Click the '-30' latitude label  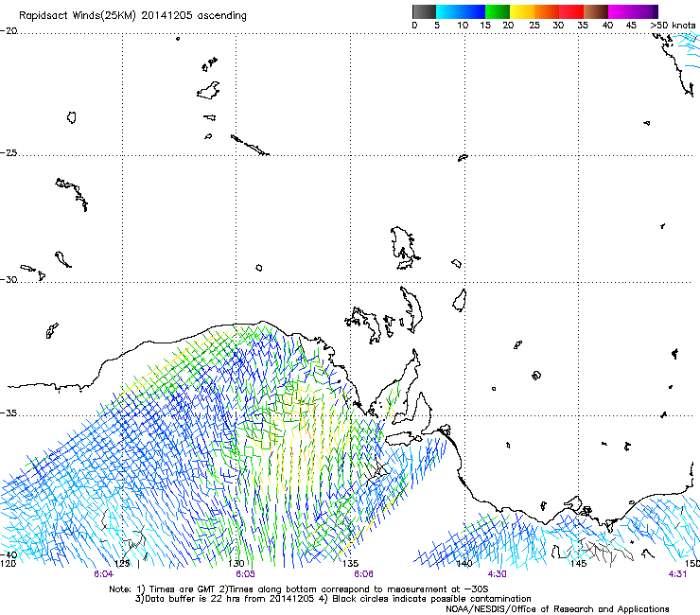[x=9, y=279]
